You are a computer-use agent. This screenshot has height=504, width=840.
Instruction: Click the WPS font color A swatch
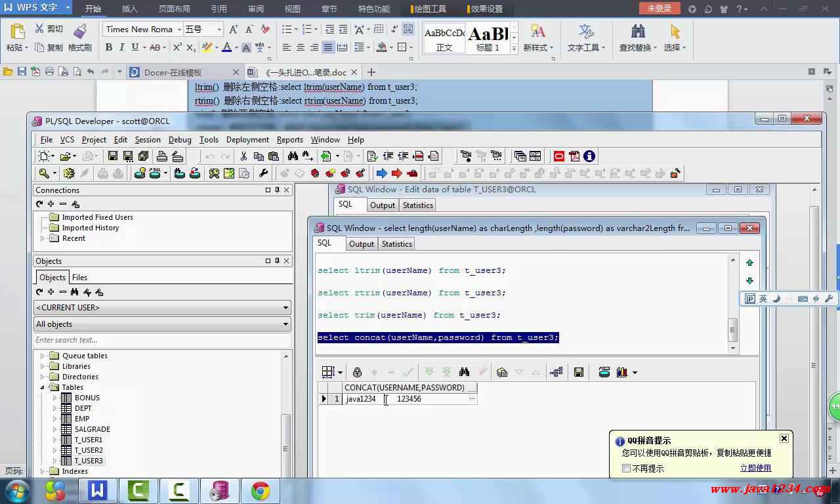coord(226,47)
